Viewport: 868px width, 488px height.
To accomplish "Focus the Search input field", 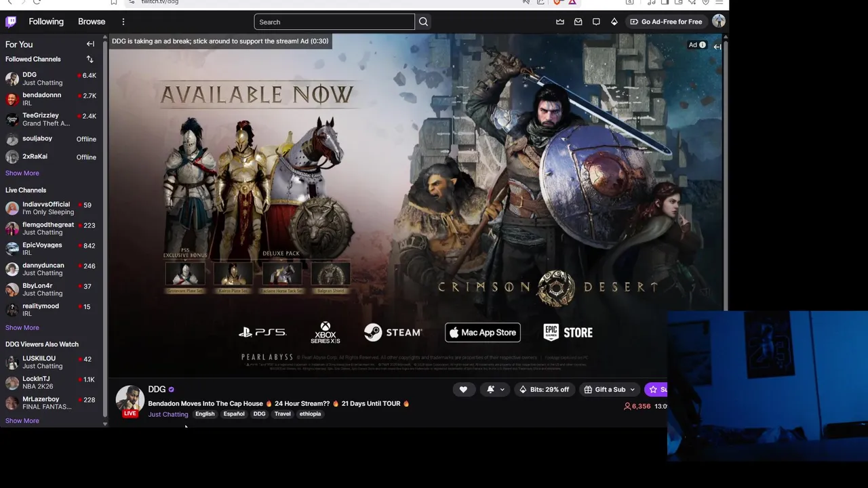I will coord(334,22).
